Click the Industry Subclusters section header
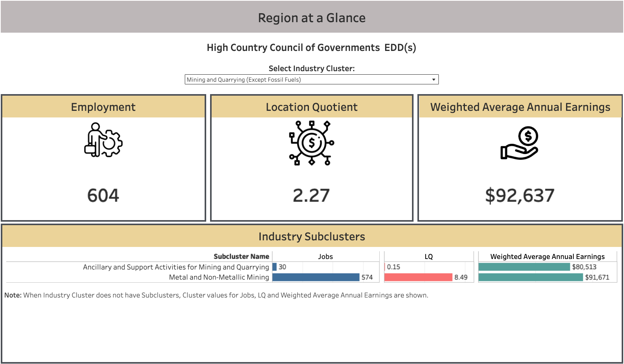Image resolution: width=624 pixels, height=364 pixels. (x=312, y=236)
